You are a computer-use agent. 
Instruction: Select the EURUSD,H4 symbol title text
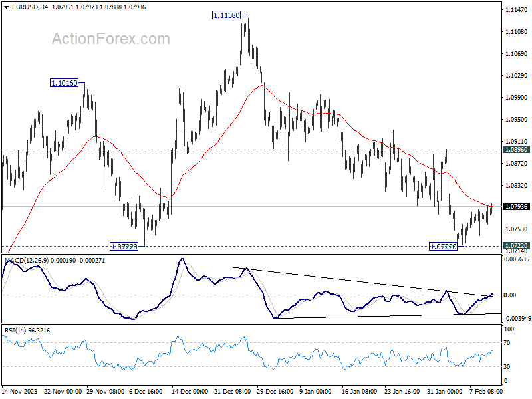[30, 7]
